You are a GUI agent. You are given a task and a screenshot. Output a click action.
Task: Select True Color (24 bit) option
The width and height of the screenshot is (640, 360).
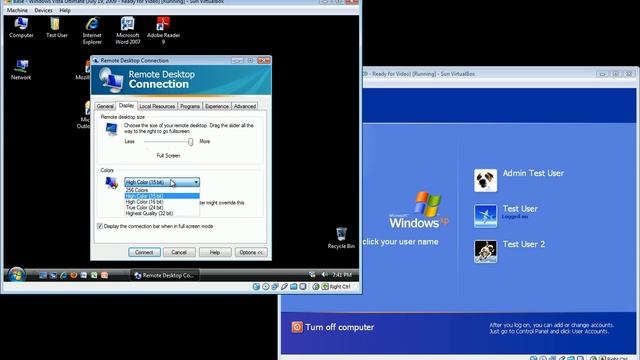(162, 207)
